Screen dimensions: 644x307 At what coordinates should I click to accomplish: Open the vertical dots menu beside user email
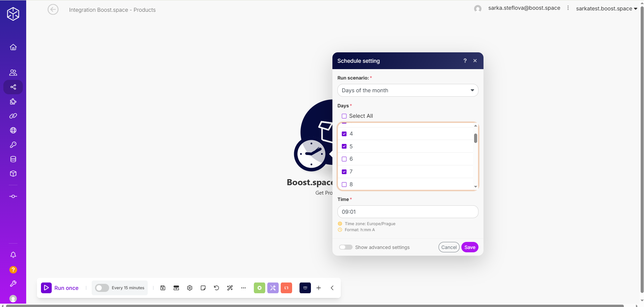click(x=568, y=8)
